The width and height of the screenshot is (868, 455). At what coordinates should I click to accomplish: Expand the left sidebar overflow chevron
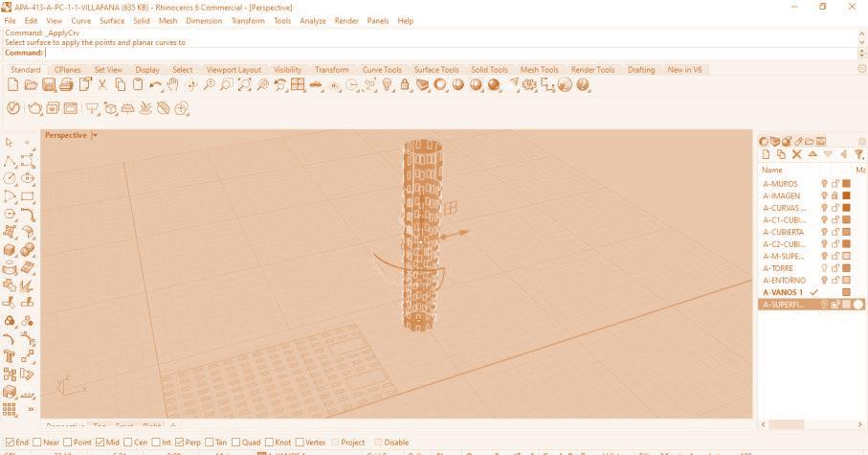(x=31, y=410)
